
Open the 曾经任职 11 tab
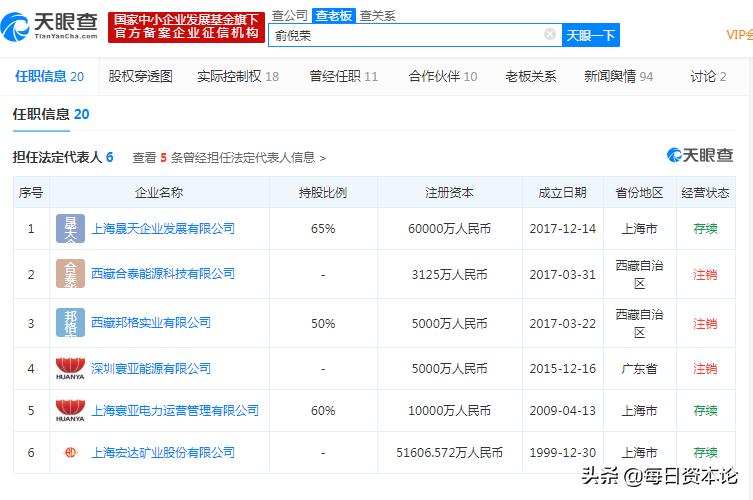coord(343,76)
